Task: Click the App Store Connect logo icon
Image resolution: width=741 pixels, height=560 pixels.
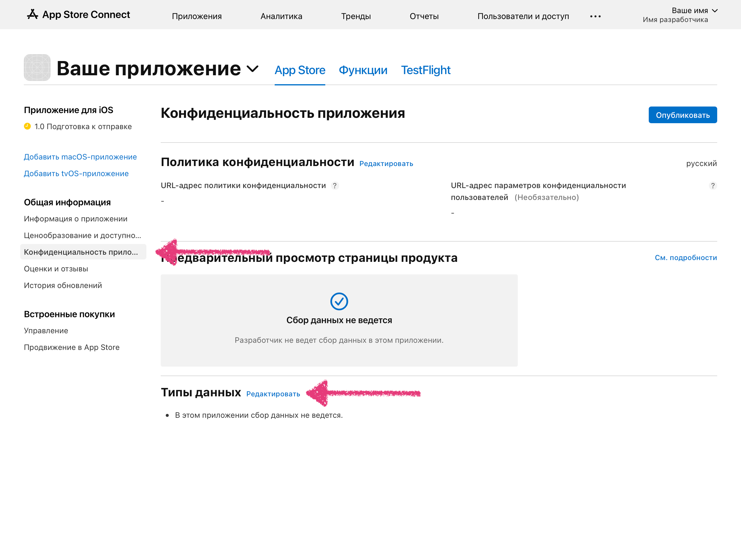Action: coord(32,14)
